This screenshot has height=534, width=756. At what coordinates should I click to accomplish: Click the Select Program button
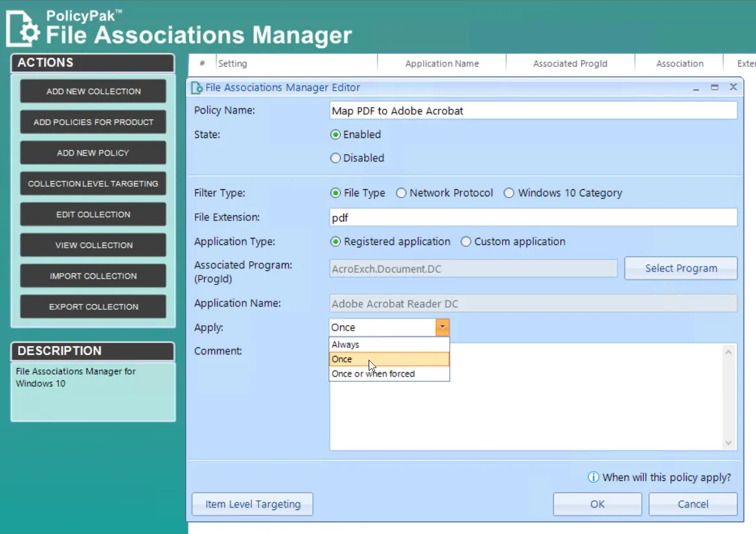(x=681, y=268)
